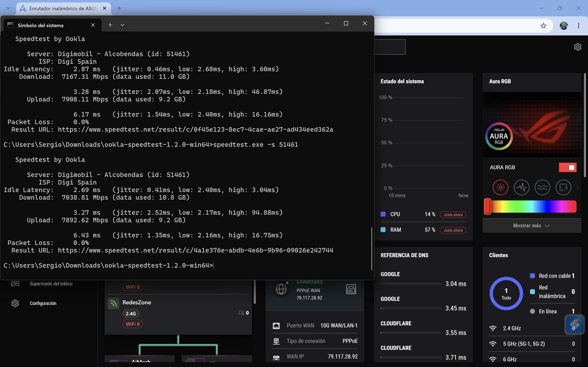Select the RedesZone WiFi network icon
Screen dimensions: 588x367
point(113,303)
